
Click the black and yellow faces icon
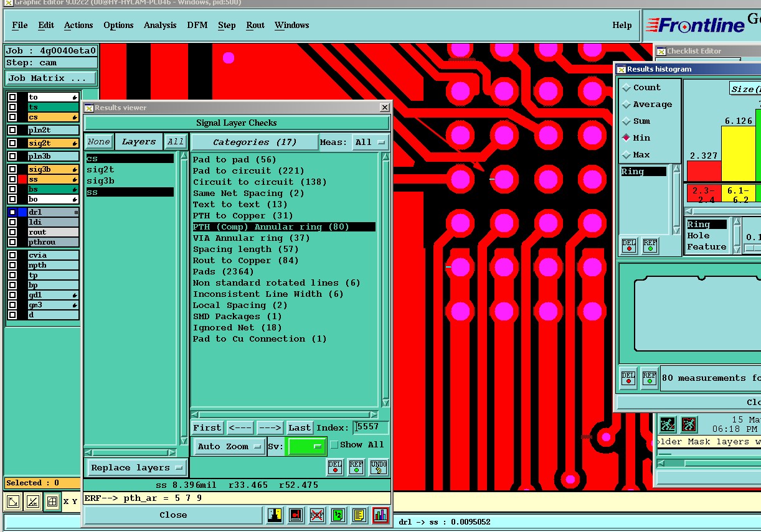tap(275, 515)
